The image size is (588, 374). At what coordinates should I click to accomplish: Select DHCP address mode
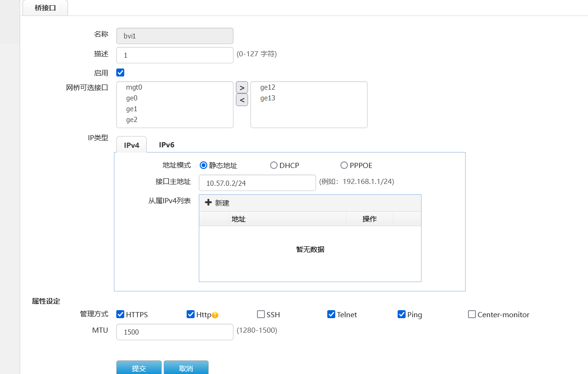(274, 165)
